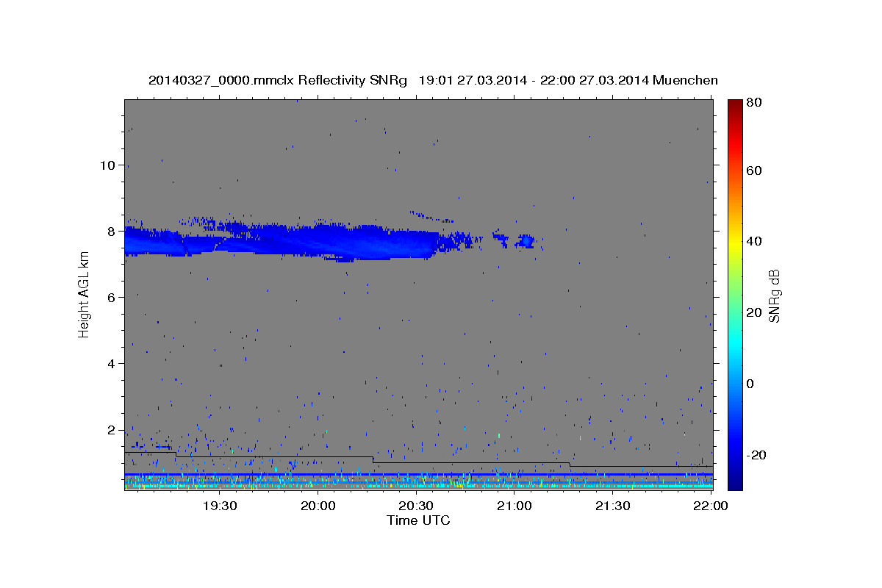Screen dimensions: 882x588
Task: Click the 21:30 time tick label
Action: click(612, 506)
